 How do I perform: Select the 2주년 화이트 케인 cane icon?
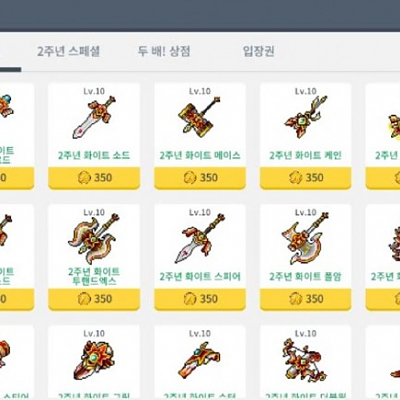tap(305, 117)
